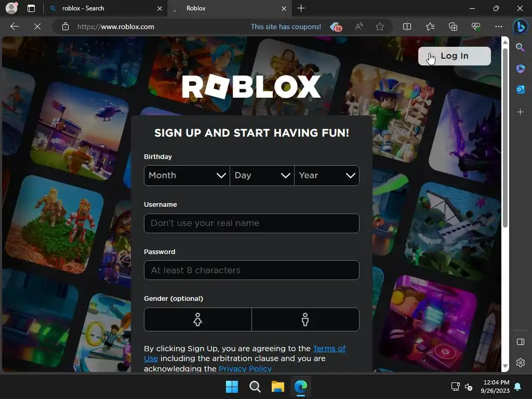532x399 pixels.
Task: Switch to the Roblox tab
Action: point(230,8)
